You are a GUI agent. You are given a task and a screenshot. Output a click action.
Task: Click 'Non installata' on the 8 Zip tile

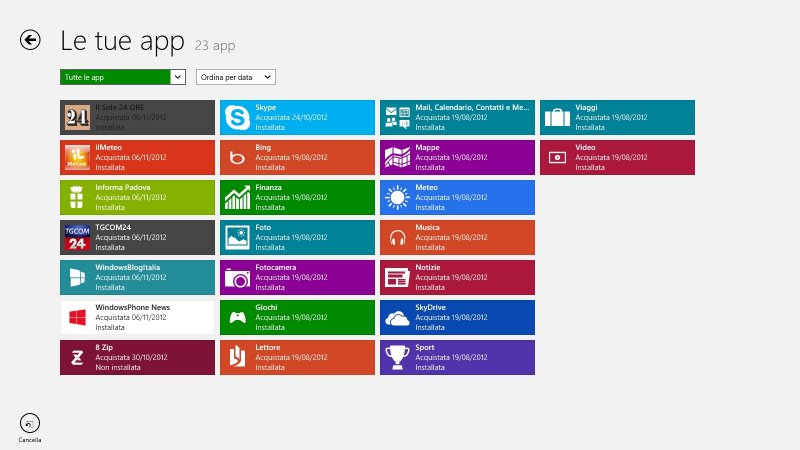[118, 367]
